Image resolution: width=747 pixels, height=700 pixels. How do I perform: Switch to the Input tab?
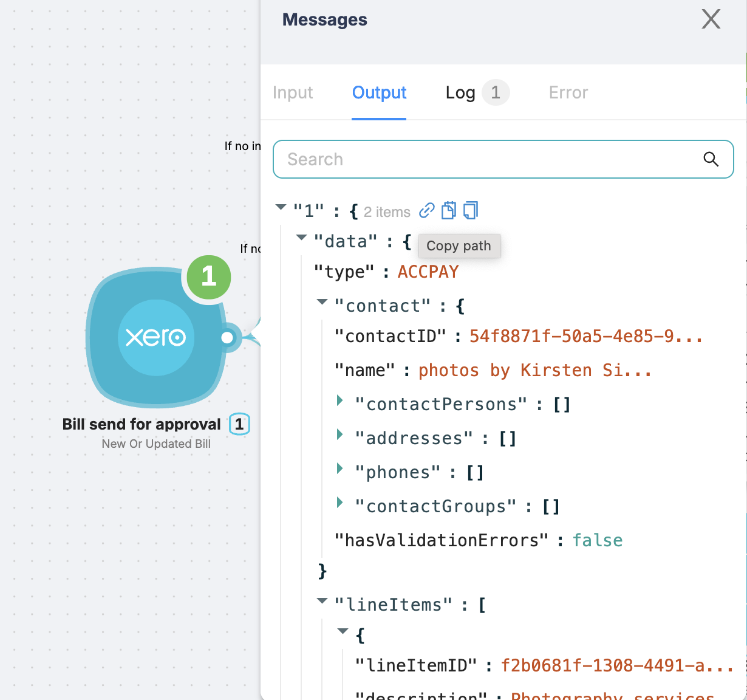pos(293,92)
